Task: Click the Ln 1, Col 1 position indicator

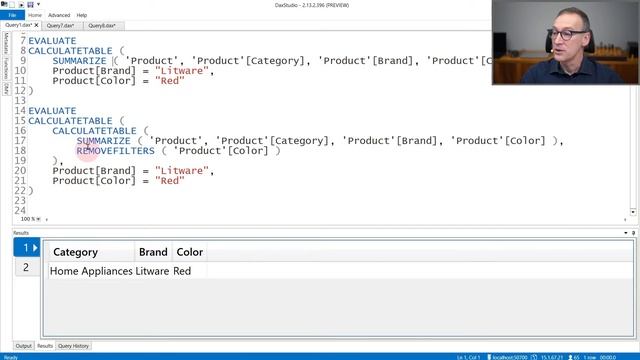Action: [x=468, y=357]
